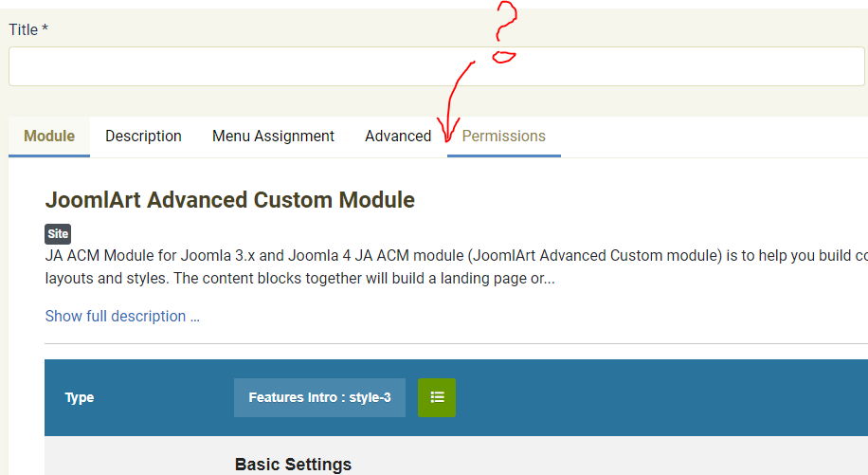Image resolution: width=868 pixels, height=475 pixels.
Task: Click the Basic Settings heading
Action: 293,464
